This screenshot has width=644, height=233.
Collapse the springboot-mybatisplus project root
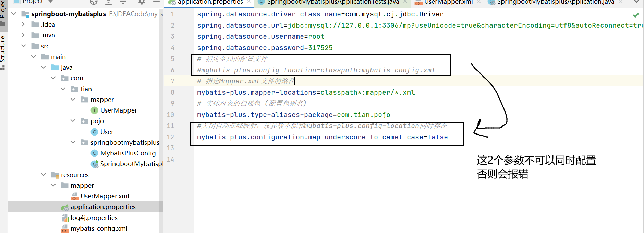pos(14,14)
